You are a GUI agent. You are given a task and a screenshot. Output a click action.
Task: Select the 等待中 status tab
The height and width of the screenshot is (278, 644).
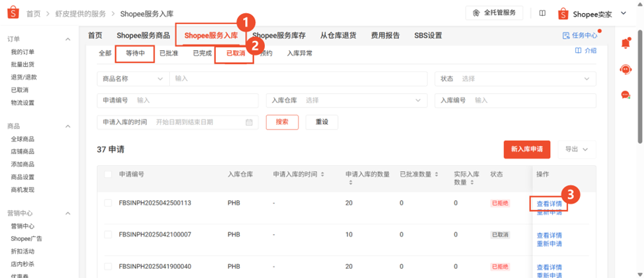(135, 53)
